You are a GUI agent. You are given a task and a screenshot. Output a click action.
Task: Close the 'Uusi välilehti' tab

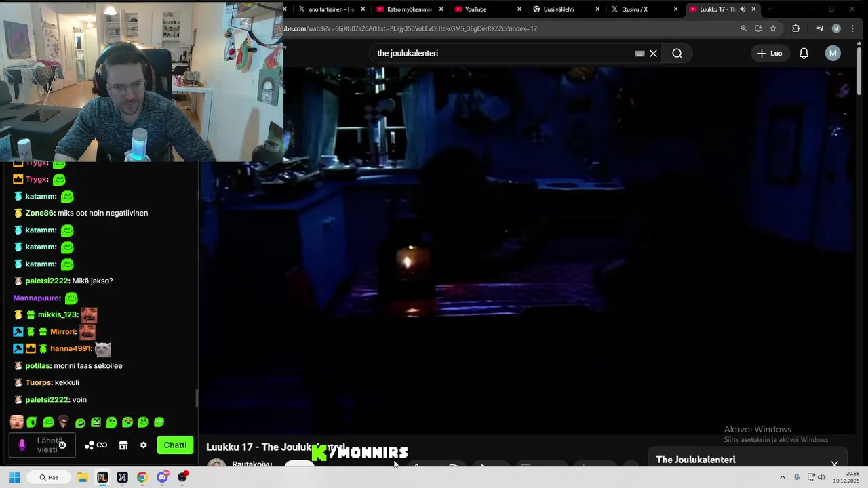597,9
